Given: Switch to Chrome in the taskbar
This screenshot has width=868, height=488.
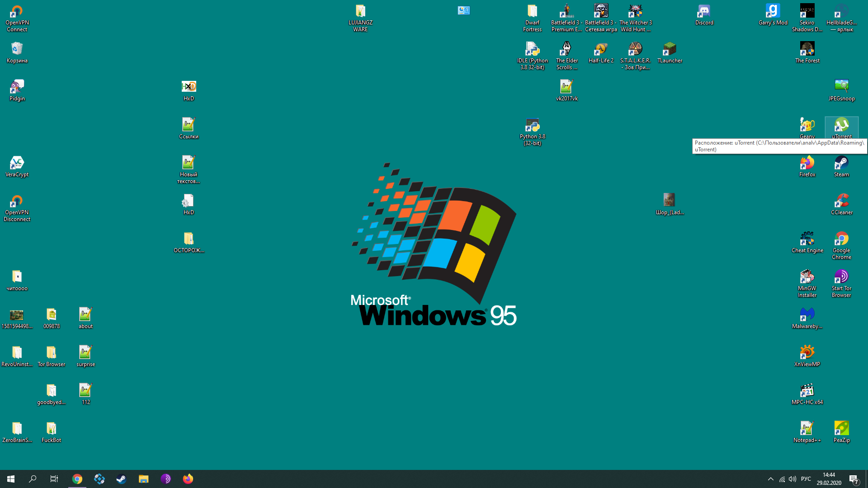Looking at the screenshot, I should (x=77, y=479).
